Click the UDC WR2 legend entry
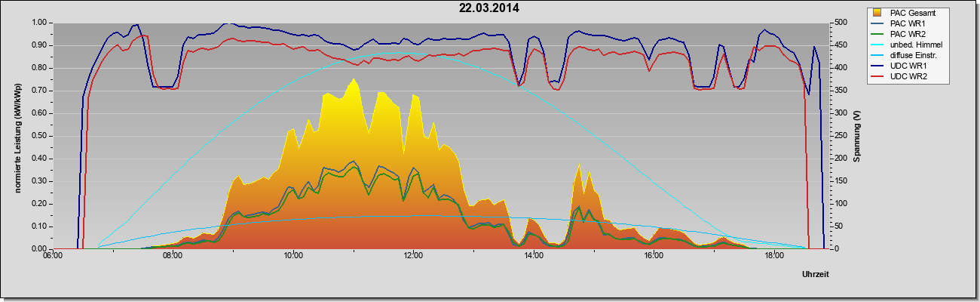980x302 pixels. (906, 76)
